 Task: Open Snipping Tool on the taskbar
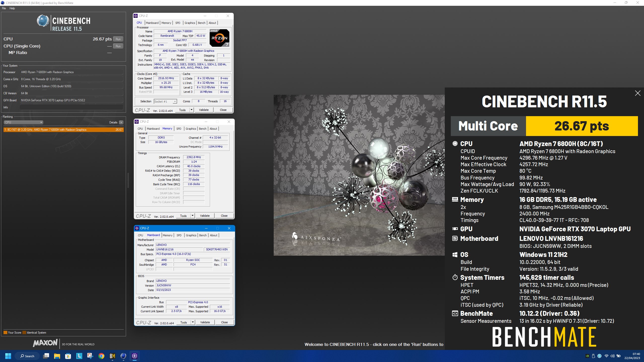(x=90, y=356)
